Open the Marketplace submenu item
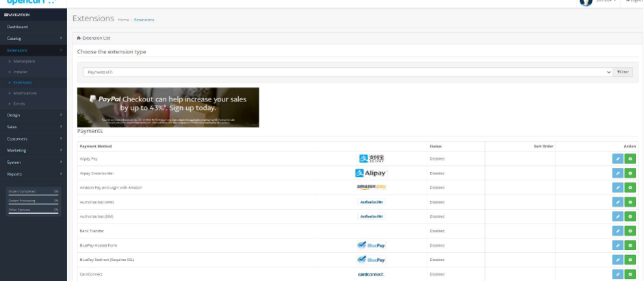644x281 pixels. (x=34, y=61)
